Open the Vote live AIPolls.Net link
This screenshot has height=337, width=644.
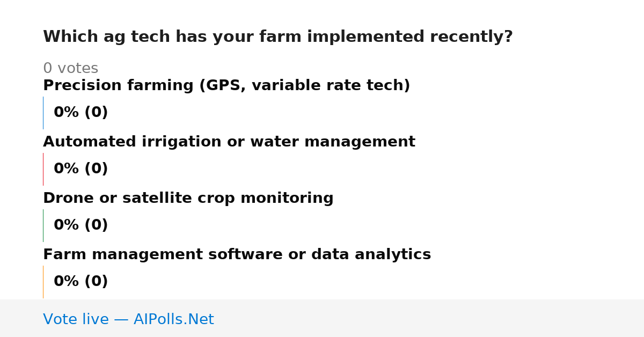pos(128,319)
